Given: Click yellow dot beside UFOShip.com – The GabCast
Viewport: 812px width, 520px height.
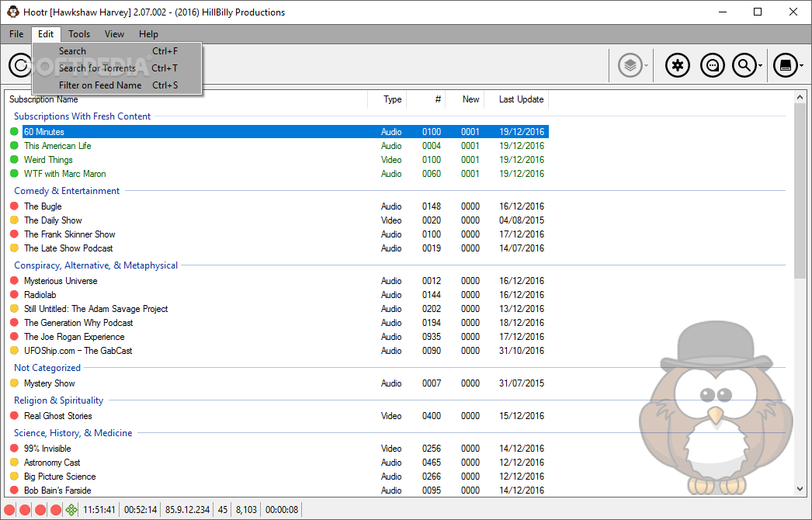Looking at the screenshot, I should click(14, 351).
